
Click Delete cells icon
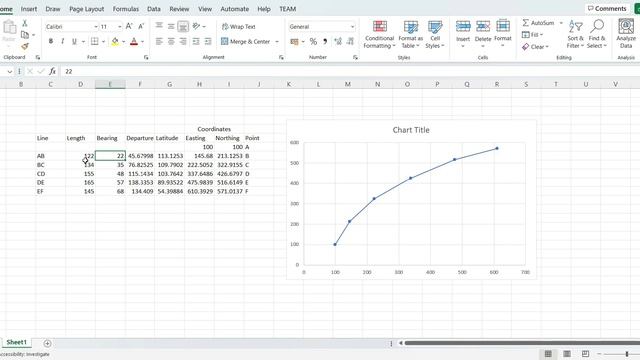[x=483, y=27]
